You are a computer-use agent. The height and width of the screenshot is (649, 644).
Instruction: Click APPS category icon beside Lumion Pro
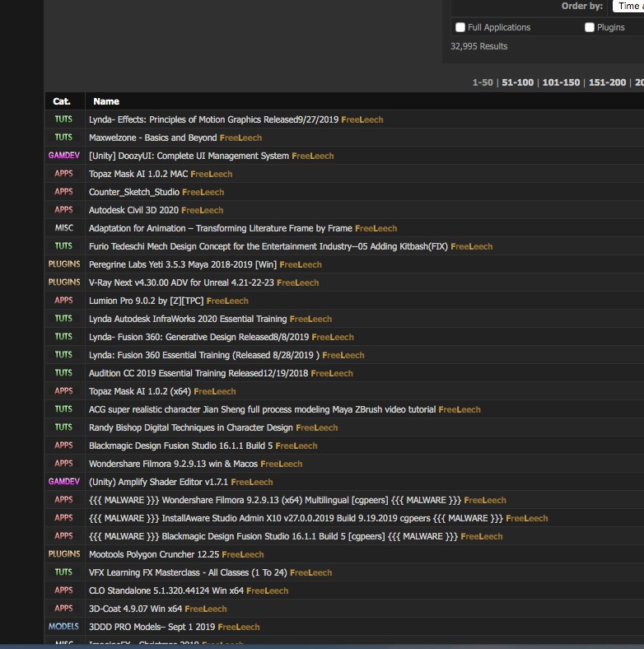[x=63, y=301]
